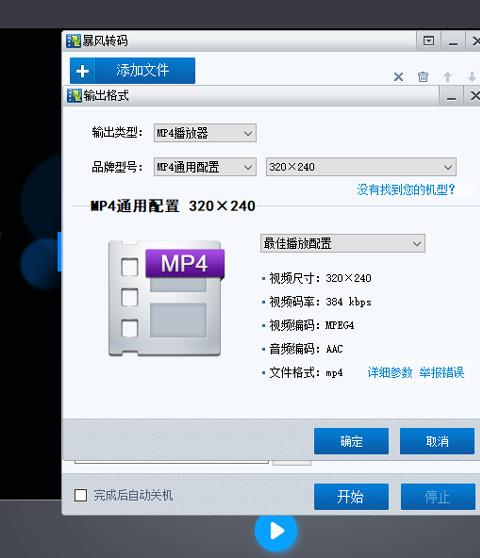Viewport: 480px width, 558px height.
Task: Move file up with the up arrow icon
Action: pyautogui.click(x=447, y=77)
